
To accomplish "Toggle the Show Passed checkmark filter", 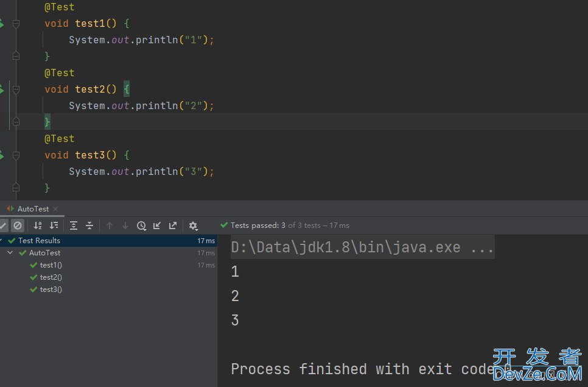I will point(3,225).
